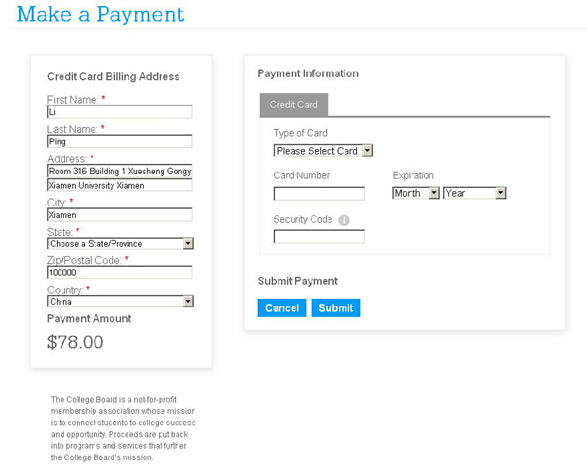
Task: Open the Type of Card dropdown
Action: (323, 151)
